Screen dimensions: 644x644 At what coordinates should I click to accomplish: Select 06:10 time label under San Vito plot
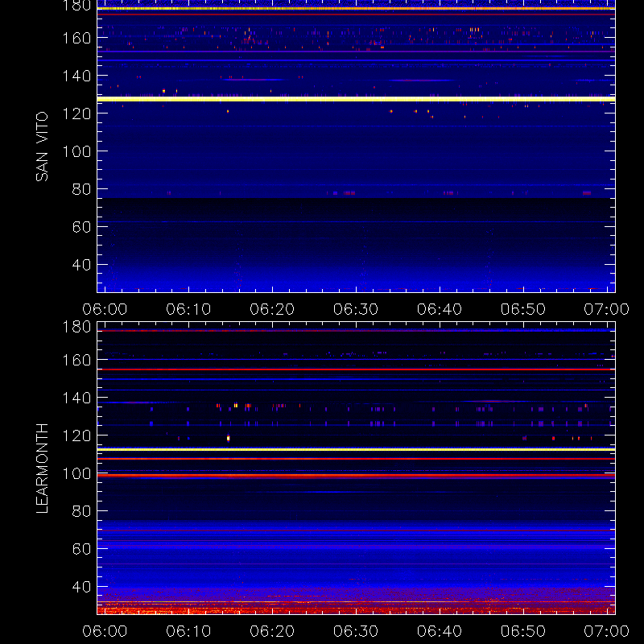pyautogui.click(x=188, y=309)
